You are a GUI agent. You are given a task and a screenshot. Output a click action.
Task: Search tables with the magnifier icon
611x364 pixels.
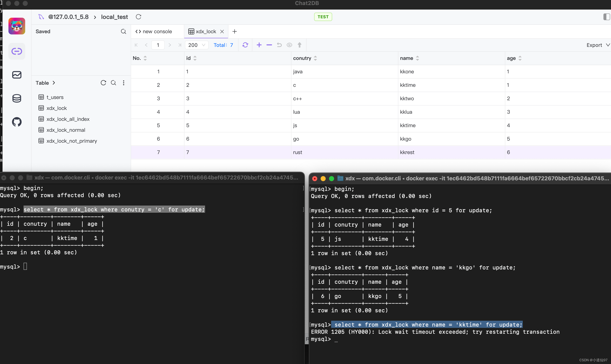pos(113,83)
